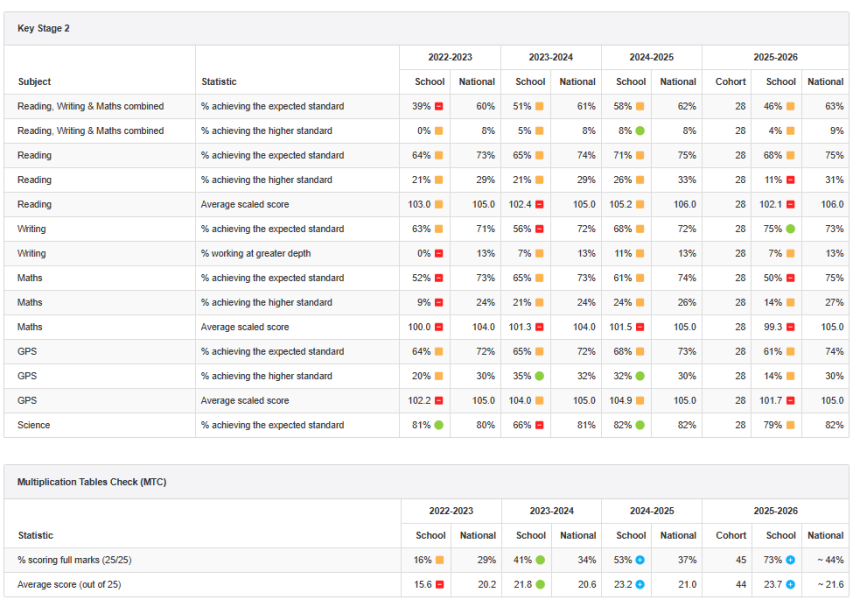Select the orange indicator next to 105.2
This screenshot has width=867, height=607.
(x=640, y=205)
